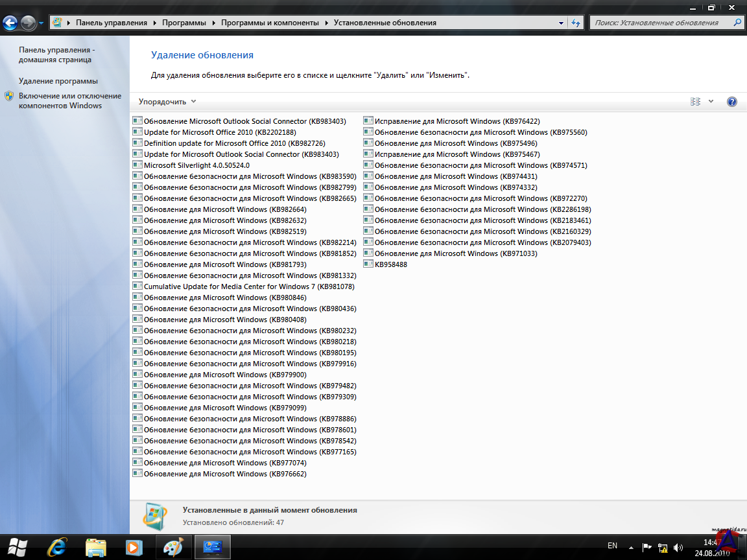Image resolution: width=747 pixels, height=560 pixels.
Task: Open Windows Media Player from taskbar
Action: tap(134, 547)
